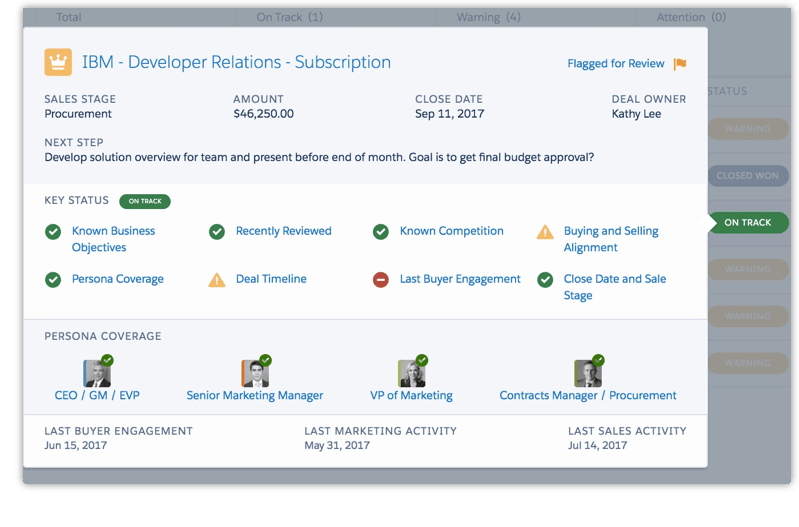
Task: Click green check beside Persona Coverage link
Action: click(53, 280)
